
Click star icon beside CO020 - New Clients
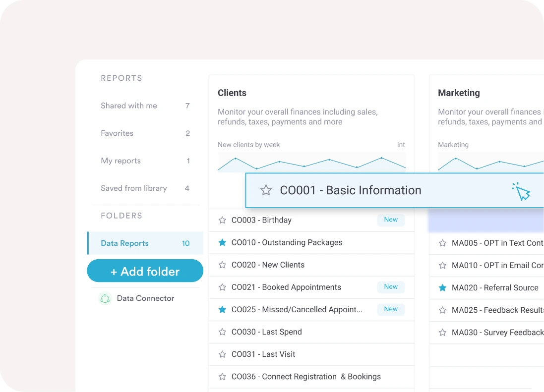coord(222,265)
